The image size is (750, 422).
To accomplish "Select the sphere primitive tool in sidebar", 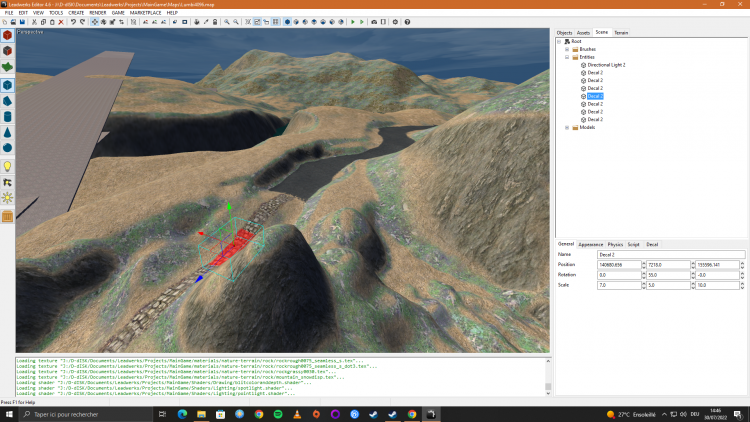I will pos(7,149).
